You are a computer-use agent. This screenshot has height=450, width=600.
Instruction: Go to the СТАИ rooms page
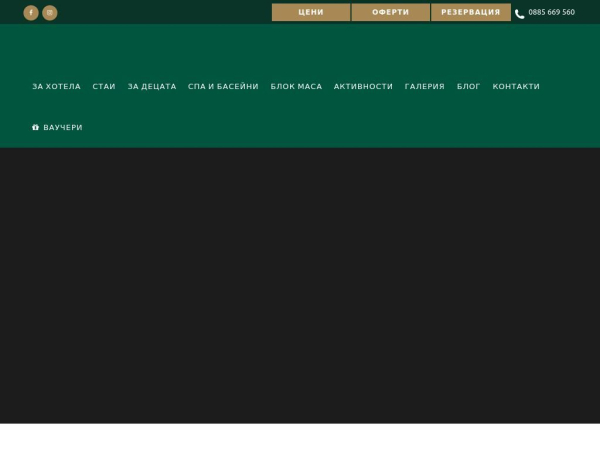pos(104,86)
